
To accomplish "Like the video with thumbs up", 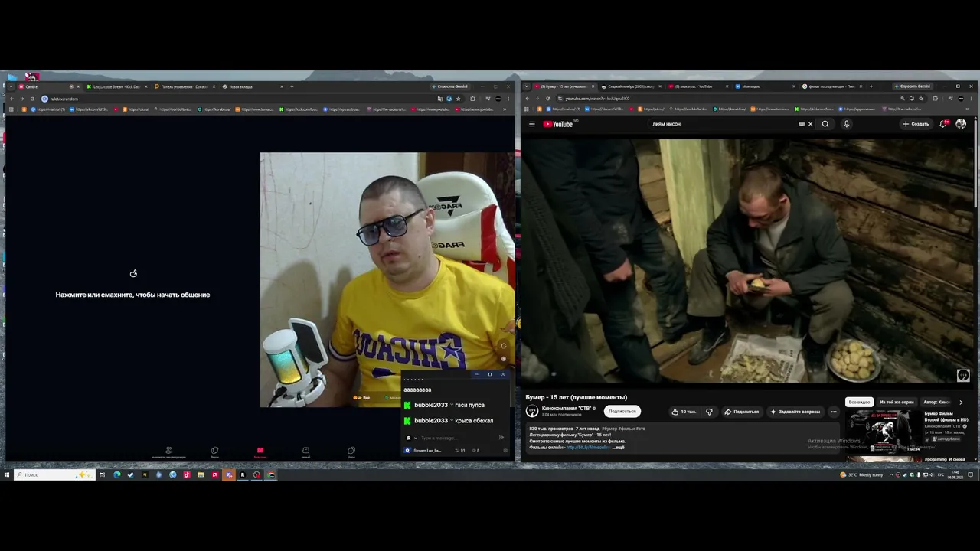I will point(684,412).
